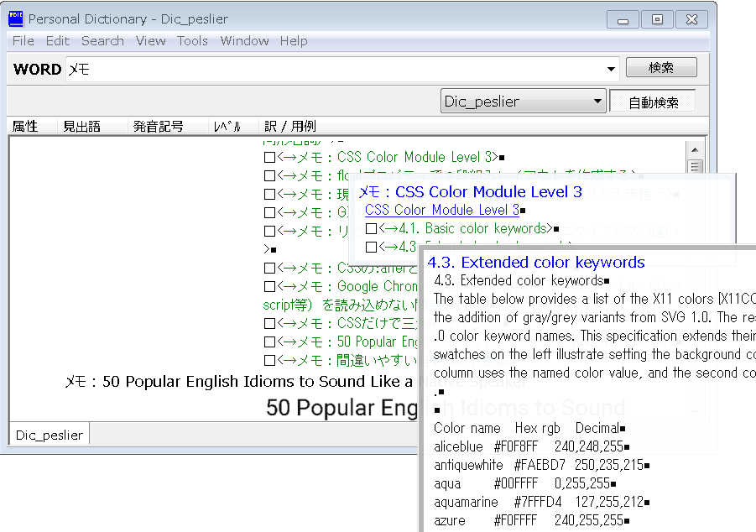The width and height of the screenshot is (756, 532).
Task: Click inside the WORD input field
Action: (252, 67)
